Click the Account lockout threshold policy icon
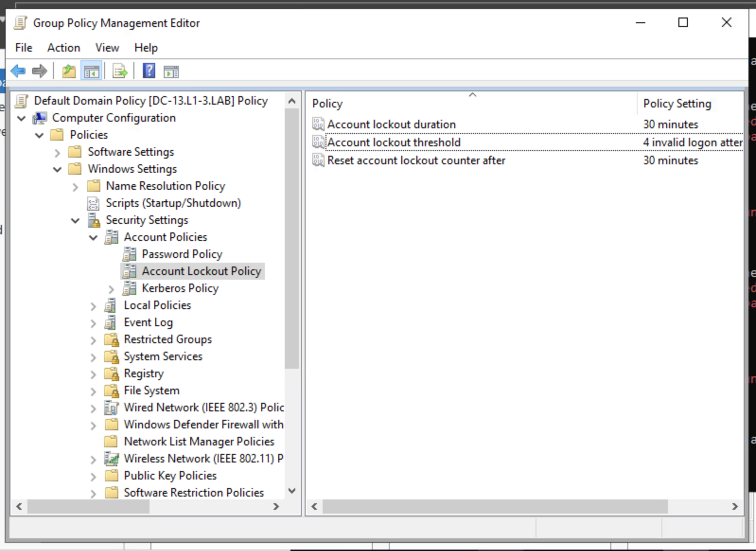The image size is (756, 551). coord(318,142)
